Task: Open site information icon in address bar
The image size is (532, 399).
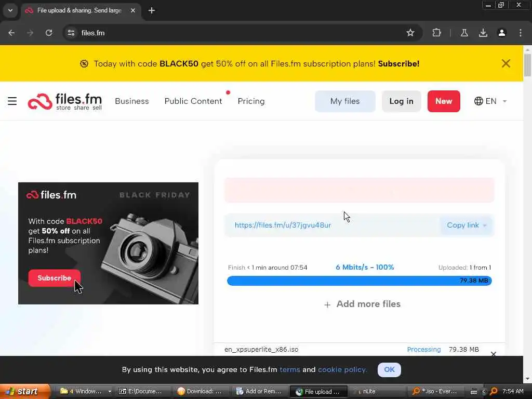Action: tap(71, 33)
